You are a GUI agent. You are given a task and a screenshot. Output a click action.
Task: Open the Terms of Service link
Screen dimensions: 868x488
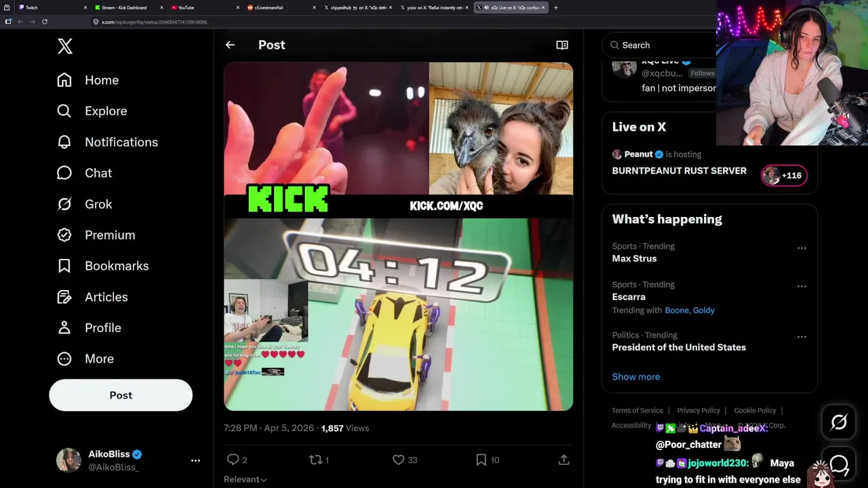637,411
